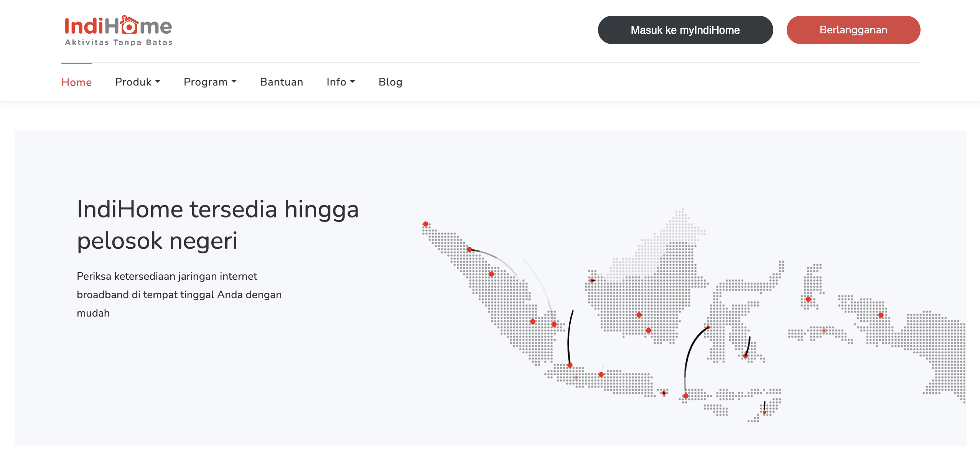Select the Home navigation item

click(x=76, y=82)
